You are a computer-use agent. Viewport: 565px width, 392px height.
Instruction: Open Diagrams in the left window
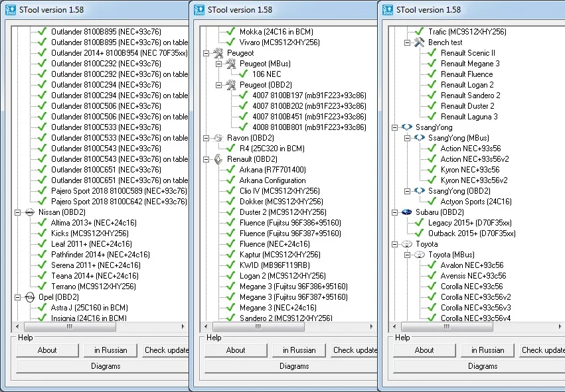[x=103, y=366]
